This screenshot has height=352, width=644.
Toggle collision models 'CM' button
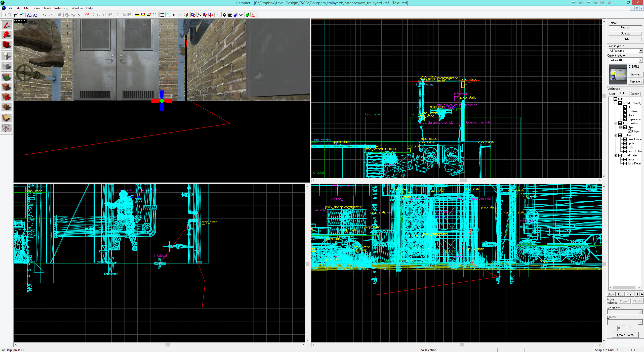pos(242,15)
